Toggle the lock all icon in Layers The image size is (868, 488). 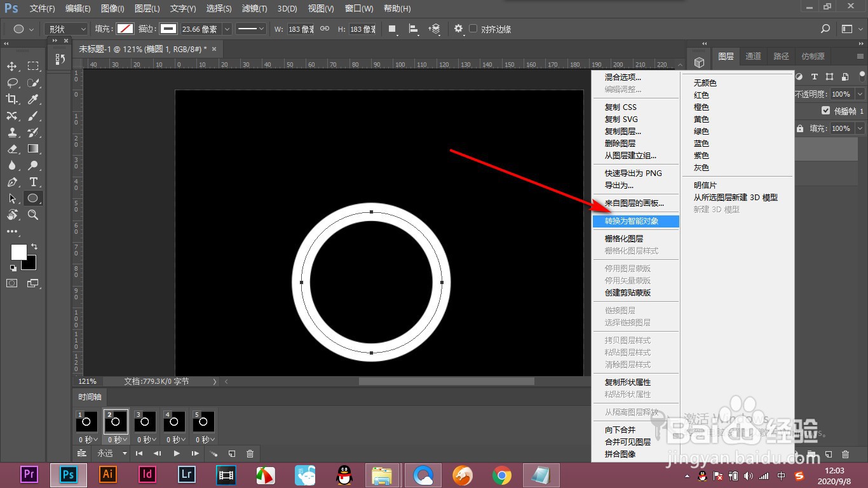(x=799, y=128)
